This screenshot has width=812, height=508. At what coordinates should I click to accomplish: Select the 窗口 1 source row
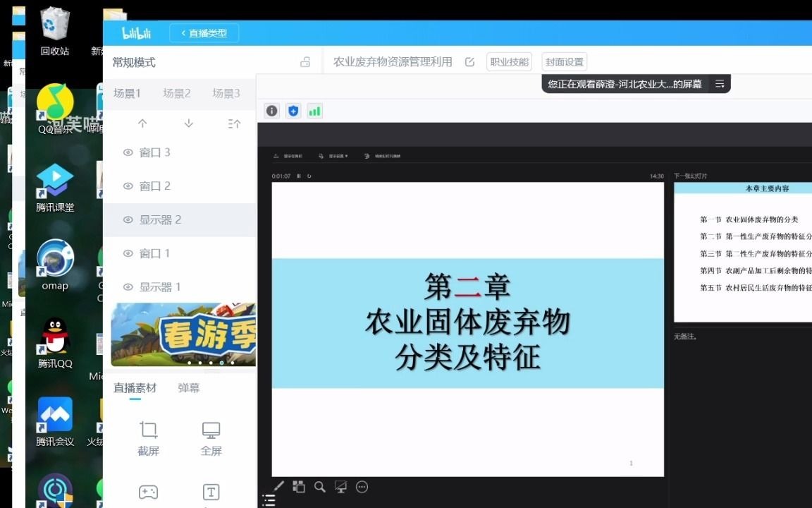180,253
